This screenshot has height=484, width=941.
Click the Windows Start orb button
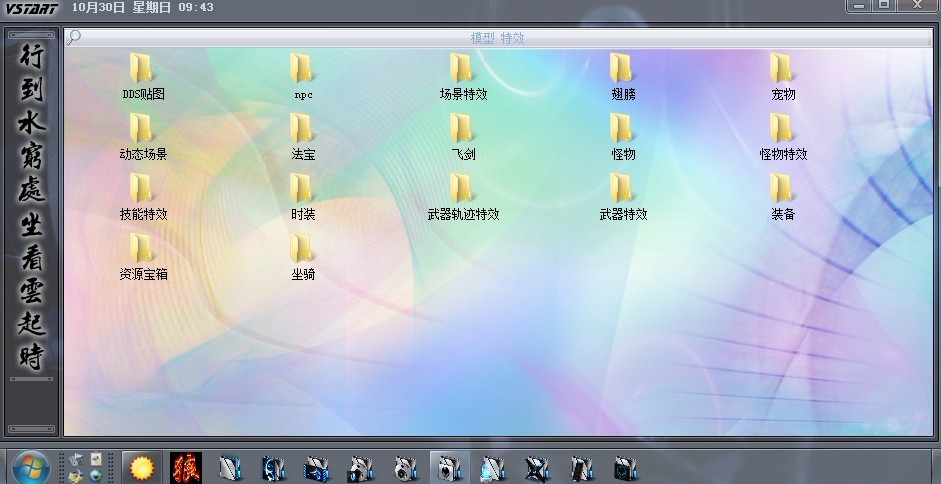tap(30, 467)
